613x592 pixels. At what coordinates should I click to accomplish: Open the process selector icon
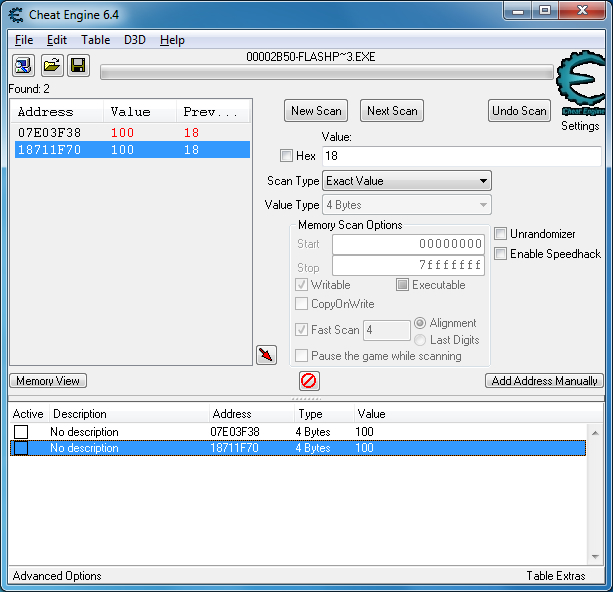(23, 65)
